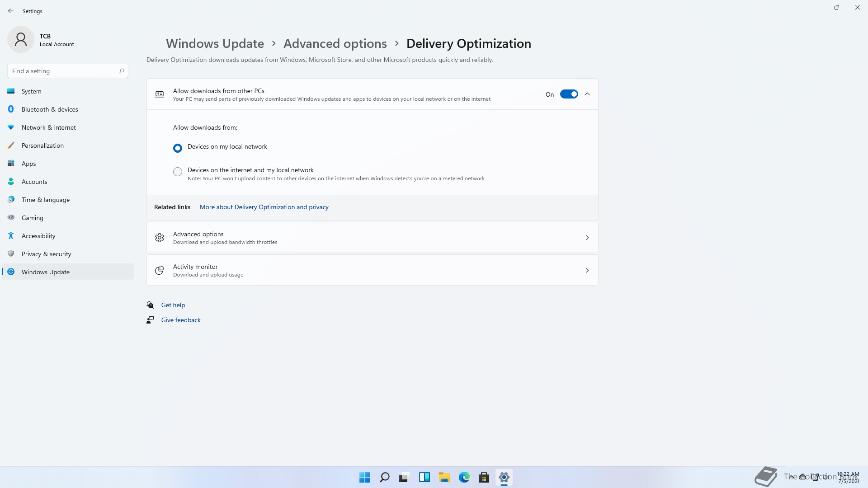
Task: Open Microsoft Store from taskbar
Action: pos(484,477)
